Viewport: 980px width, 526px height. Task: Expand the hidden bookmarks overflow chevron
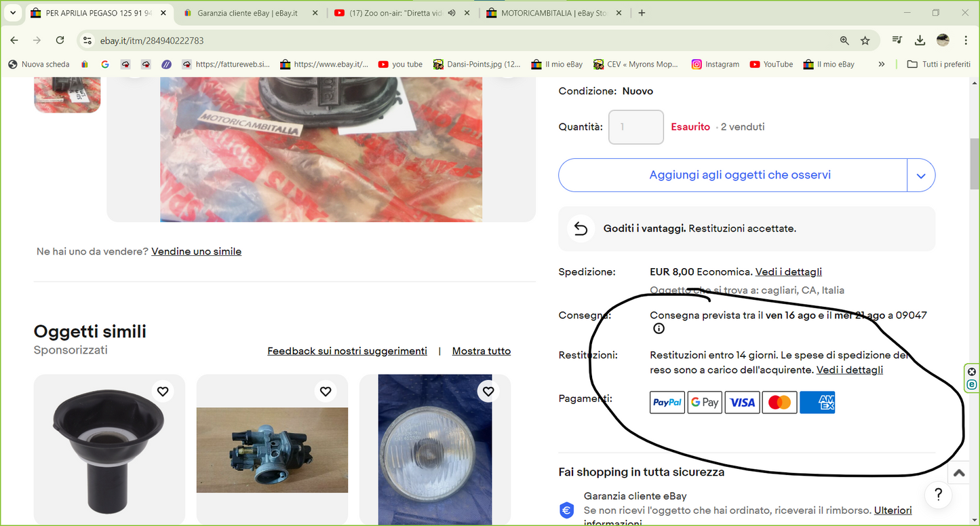pyautogui.click(x=881, y=64)
